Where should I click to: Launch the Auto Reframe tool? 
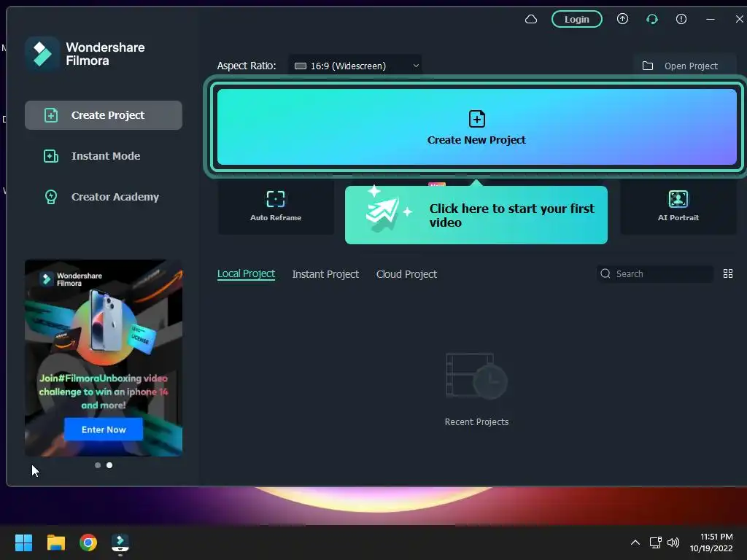pos(275,206)
